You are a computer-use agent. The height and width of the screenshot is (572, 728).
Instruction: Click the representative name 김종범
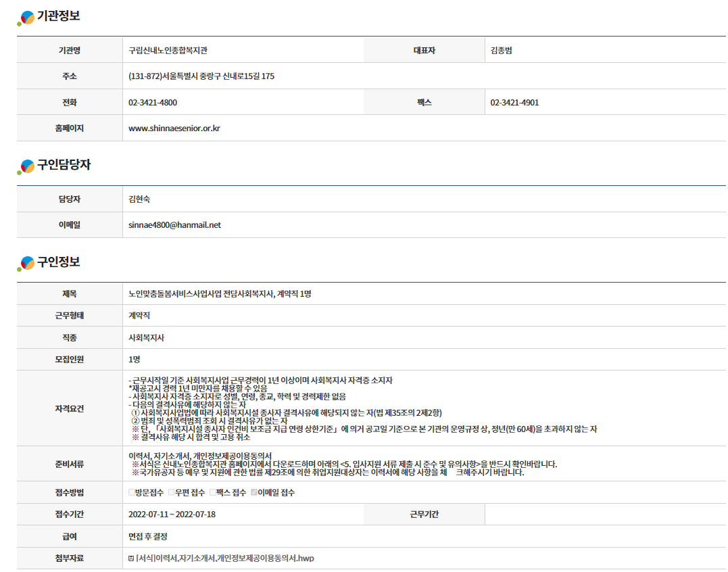(501, 51)
